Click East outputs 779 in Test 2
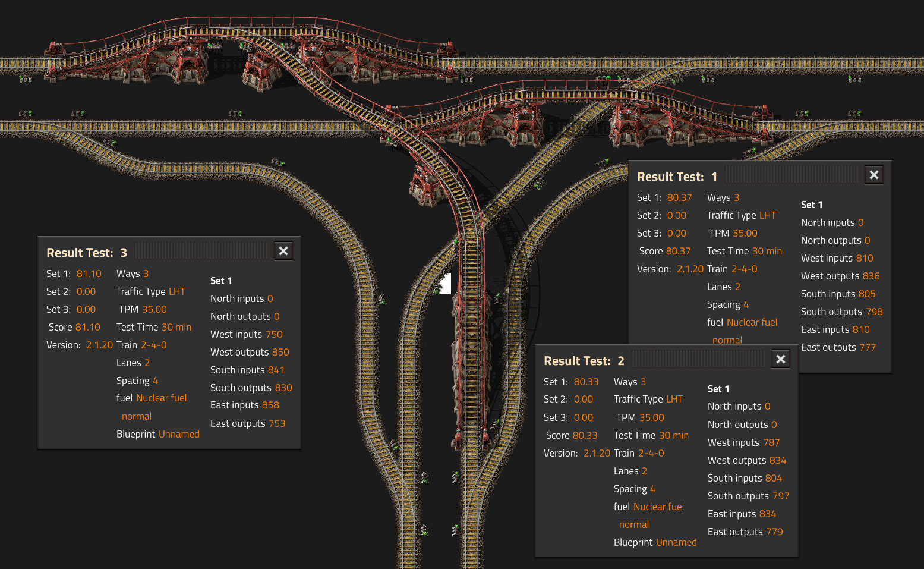 pos(745,532)
